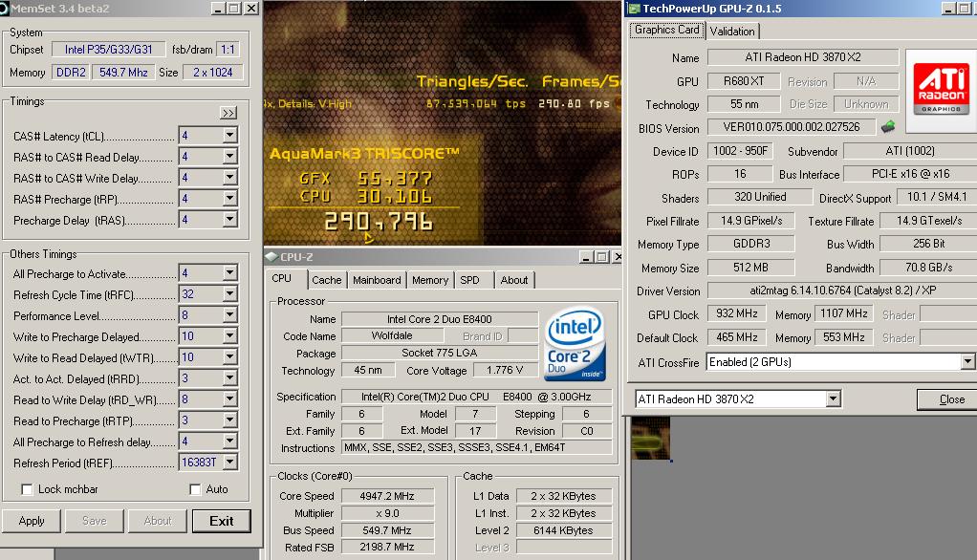The image size is (977, 560).
Task: Open the CAS# Latency (tCL) dropdown
Action: point(230,135)
